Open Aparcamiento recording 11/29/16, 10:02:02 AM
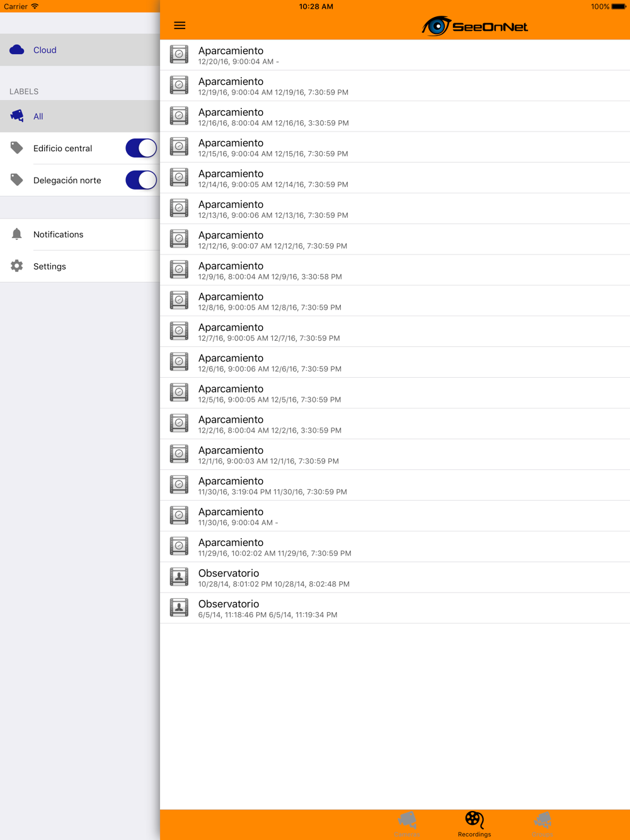Viewport: 630px width, 840px height. (395, 547)
